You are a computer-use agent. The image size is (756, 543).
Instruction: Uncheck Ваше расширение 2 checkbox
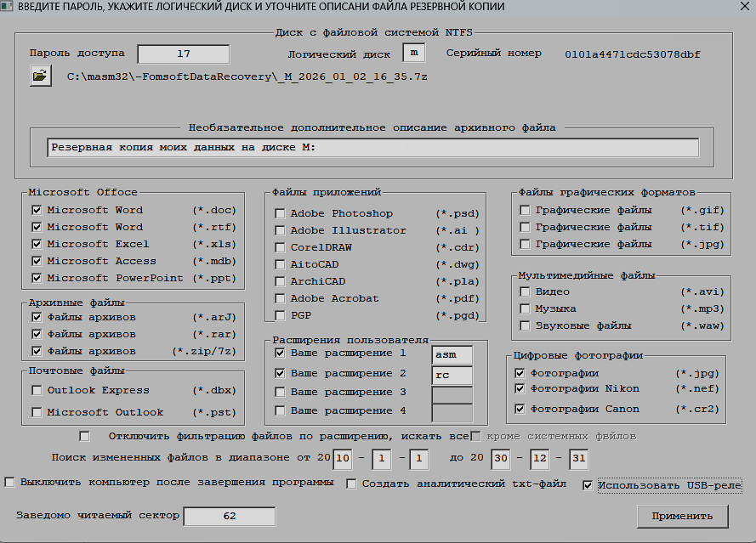280,373
